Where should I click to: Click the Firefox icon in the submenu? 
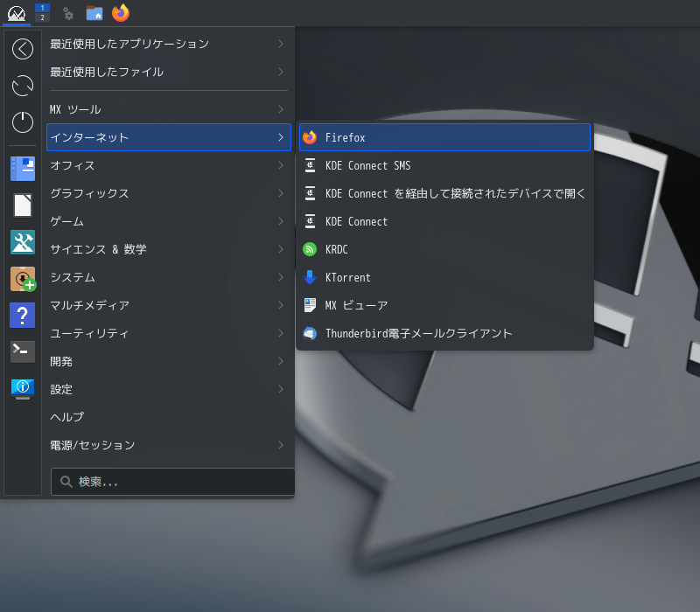[310, 137]
